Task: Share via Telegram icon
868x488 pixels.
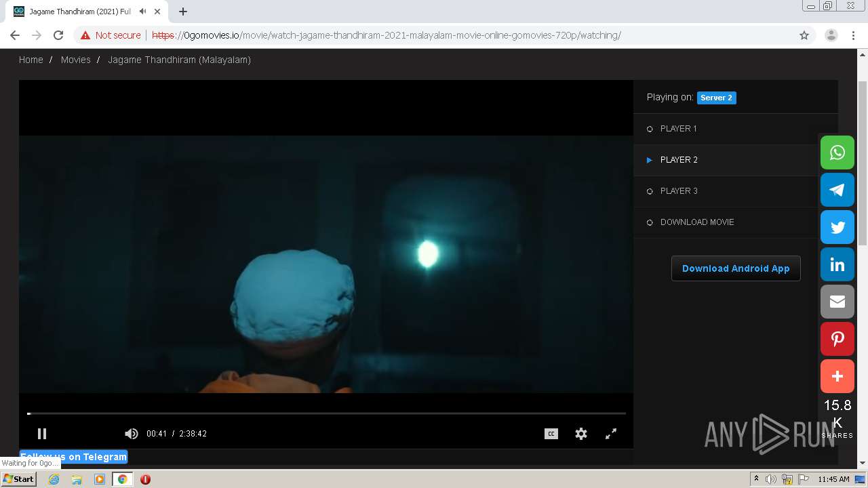Action: tap(837, 190)
